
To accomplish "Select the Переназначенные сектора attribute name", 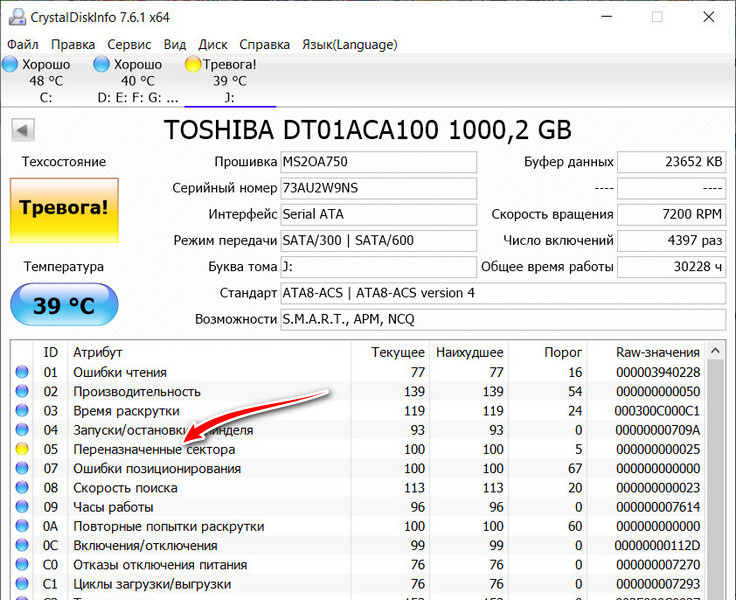I will (154, 449).
